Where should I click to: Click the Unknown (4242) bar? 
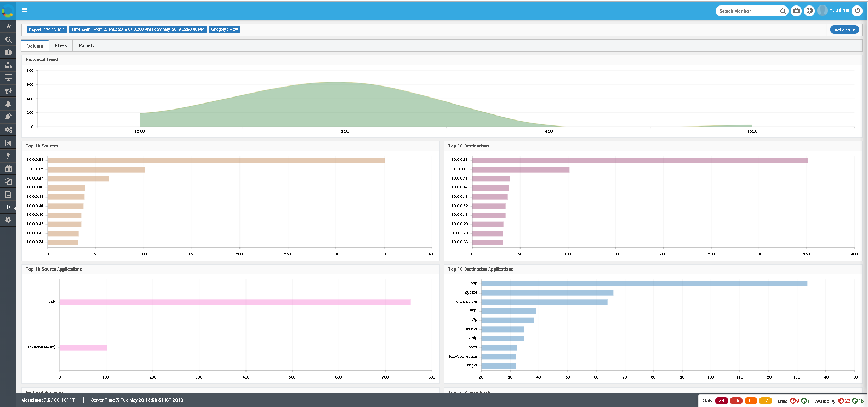pos(83,347)
